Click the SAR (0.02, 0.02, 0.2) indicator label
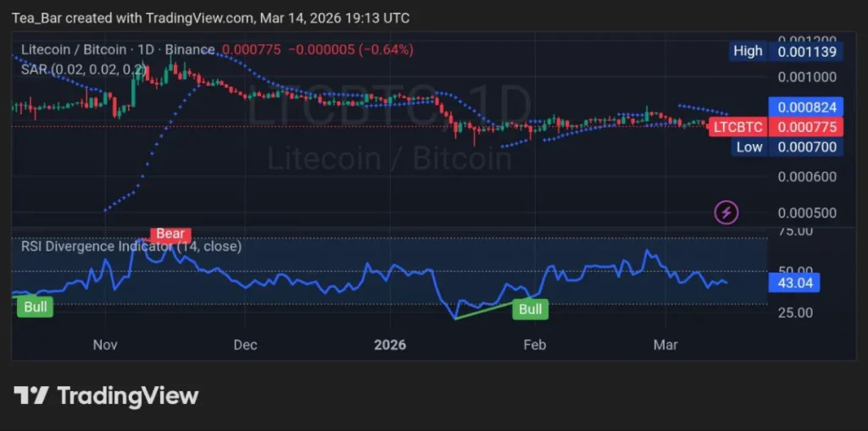Viewport: 868px width, 431px height. click(x=83, y=69)
